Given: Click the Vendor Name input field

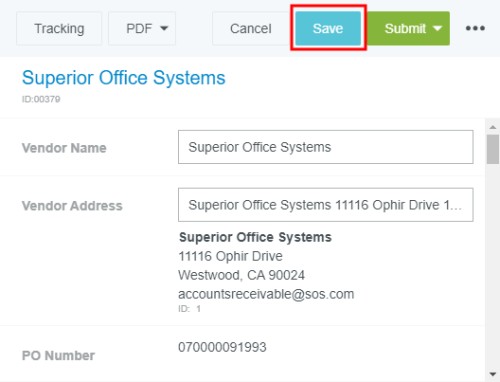Looking at the screenshot, I should (x=326, y=147).
